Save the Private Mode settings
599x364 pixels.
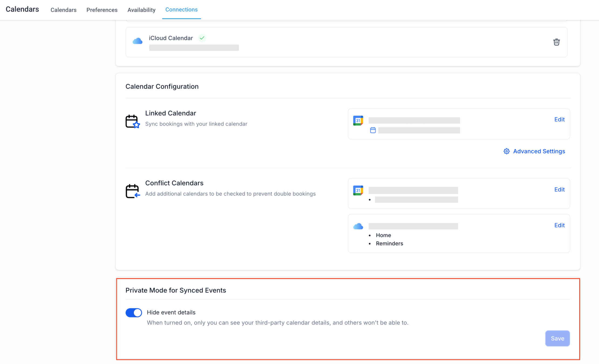point(557,338)
